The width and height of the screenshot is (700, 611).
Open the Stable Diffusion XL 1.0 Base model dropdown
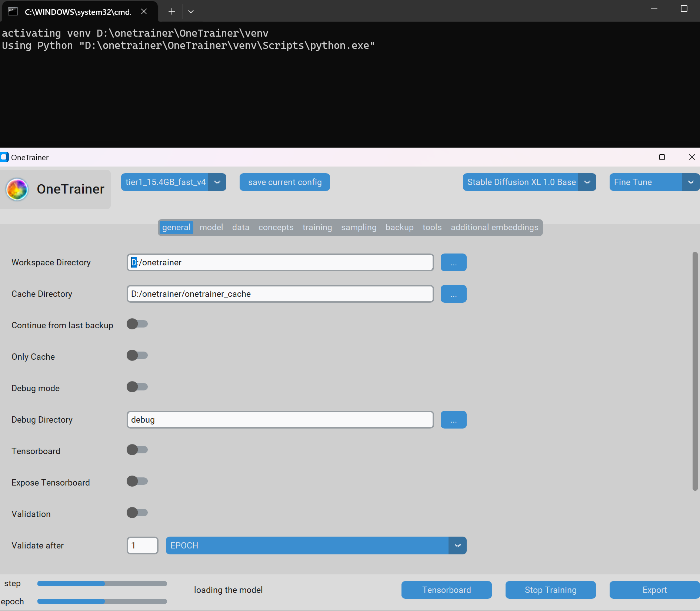click(530, 182)
